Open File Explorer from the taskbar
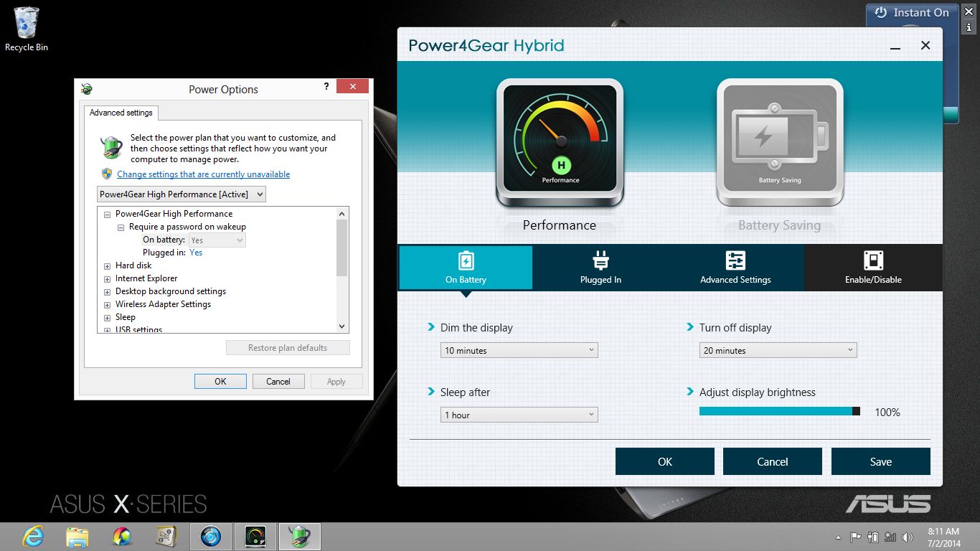The image size is (980, 551). pyautogui.click(x=77, y=537)
